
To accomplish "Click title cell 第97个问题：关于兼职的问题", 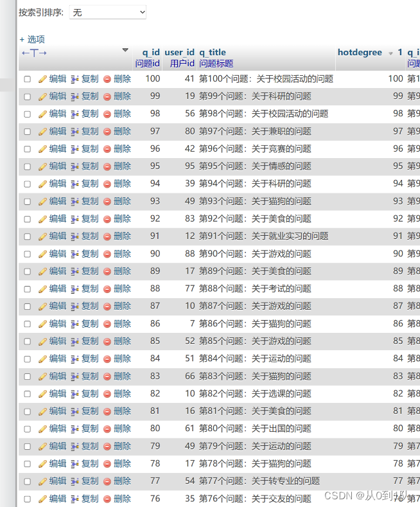I will pyautogui.click(x=255, y=132).
